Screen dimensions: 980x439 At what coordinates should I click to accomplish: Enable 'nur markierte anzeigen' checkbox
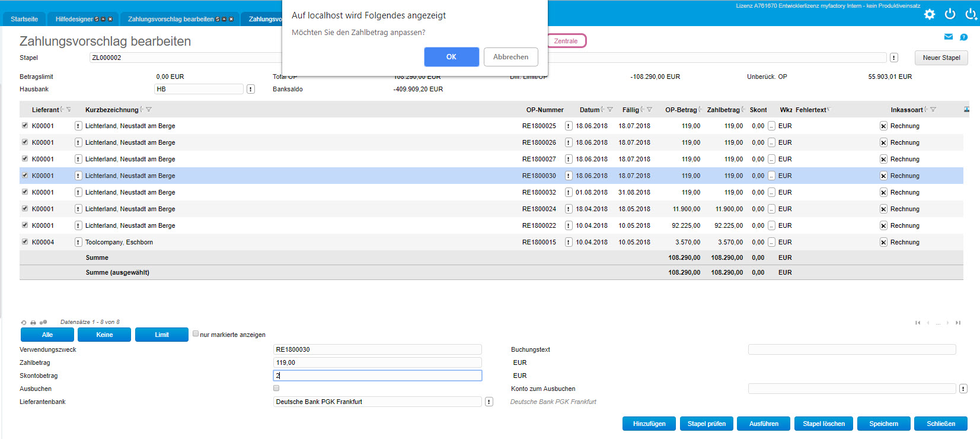[196, 333]
